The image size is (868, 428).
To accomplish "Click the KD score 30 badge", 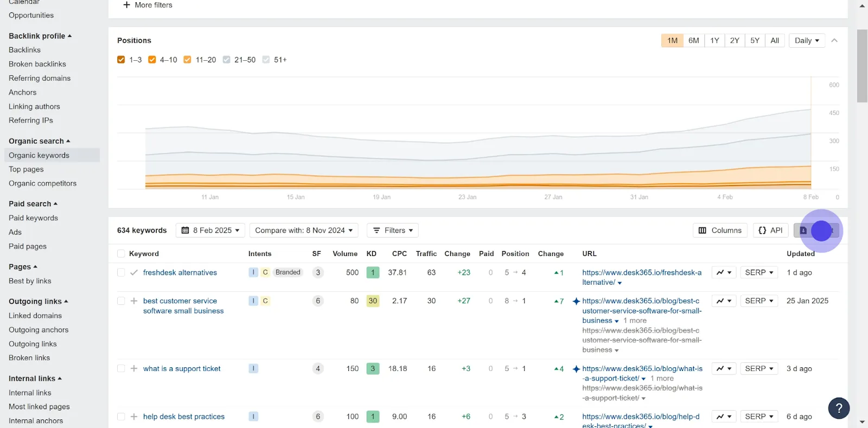I will point(373,301).
